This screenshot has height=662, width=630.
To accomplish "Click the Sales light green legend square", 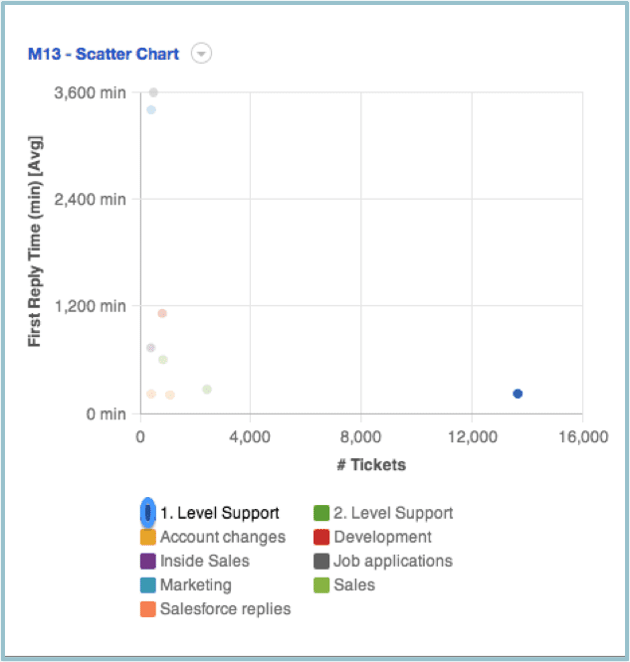I will pyautogui.click(x=321, y=585).
